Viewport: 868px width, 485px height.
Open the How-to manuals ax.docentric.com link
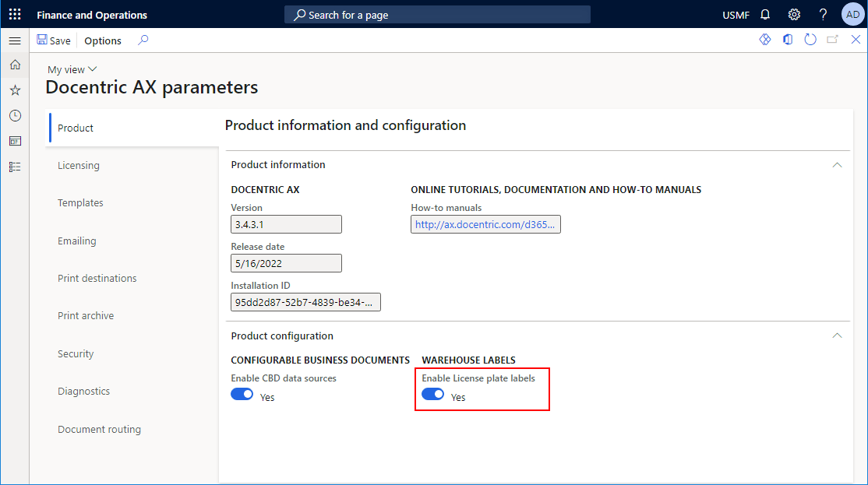pyautogui.click(x=485, y=224)
